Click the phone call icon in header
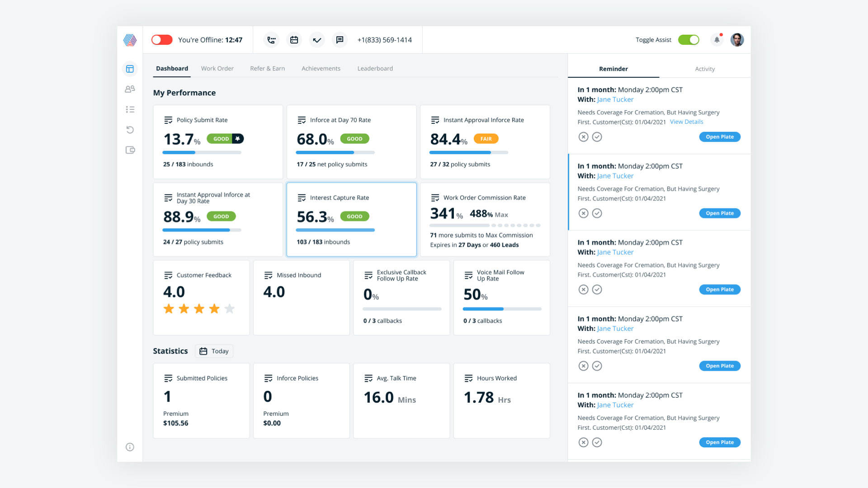 click(x=271, y=40)
